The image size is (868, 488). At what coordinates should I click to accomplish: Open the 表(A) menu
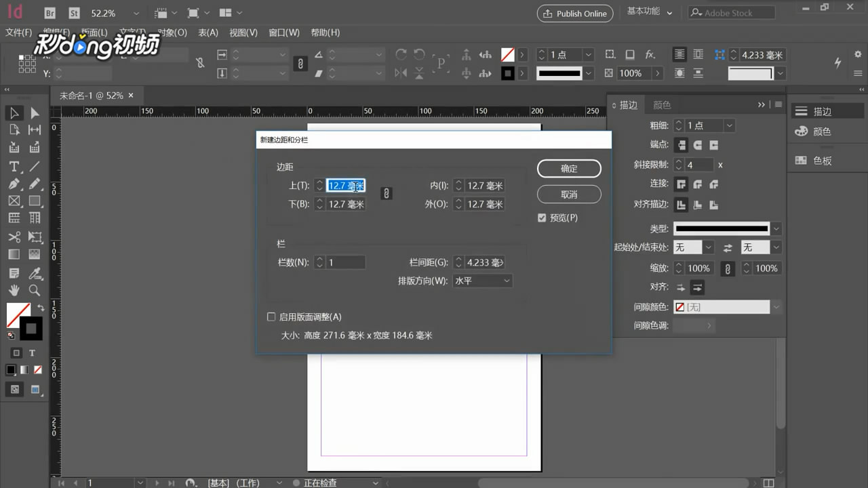tap(208, 33)
